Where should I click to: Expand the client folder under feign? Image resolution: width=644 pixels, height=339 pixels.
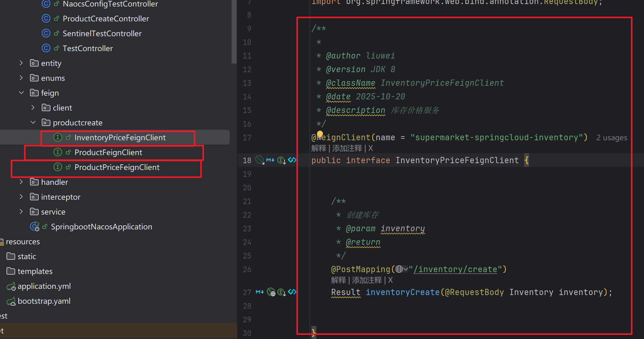pos(33,108)
